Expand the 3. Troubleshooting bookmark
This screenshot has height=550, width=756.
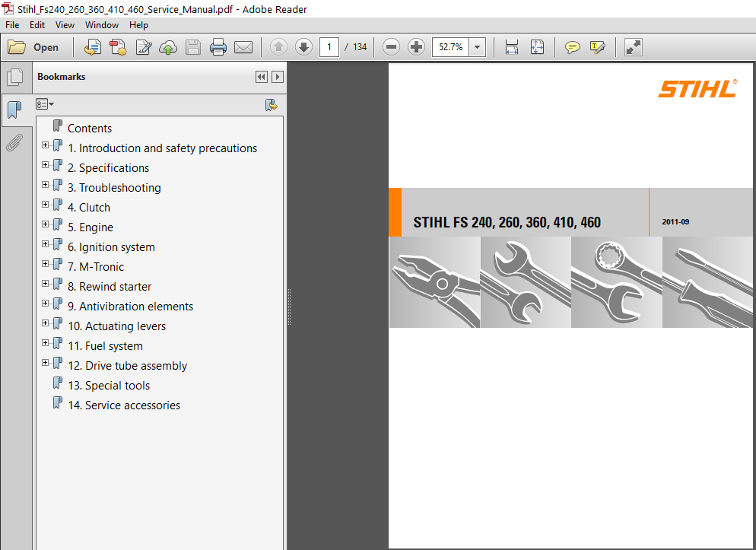point(45,184)
